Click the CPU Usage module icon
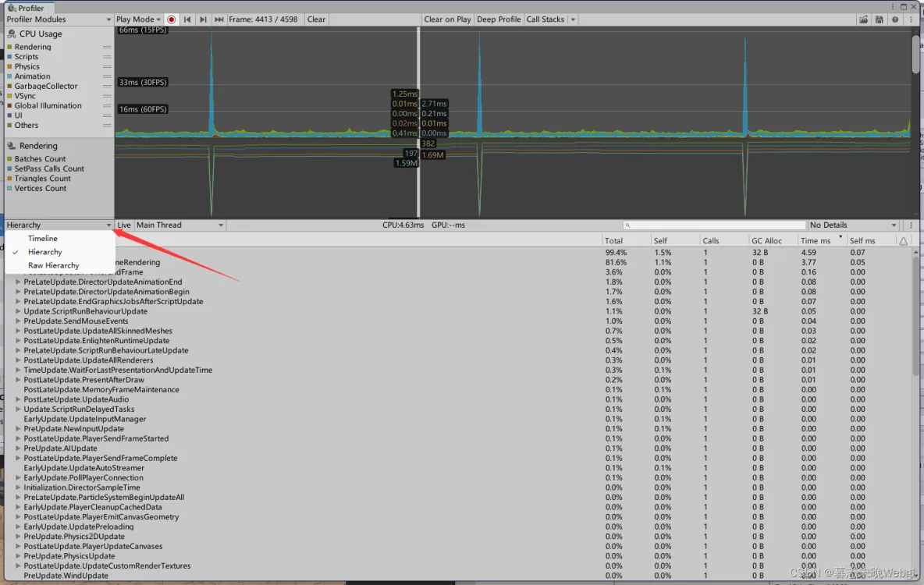Viewport: 924px width, 585px height. tap(11, 34)
